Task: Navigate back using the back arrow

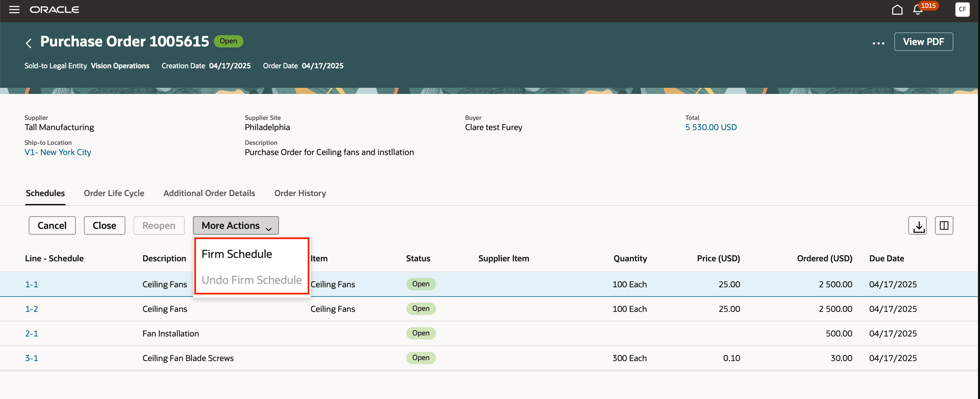Action: pos(29,42)
